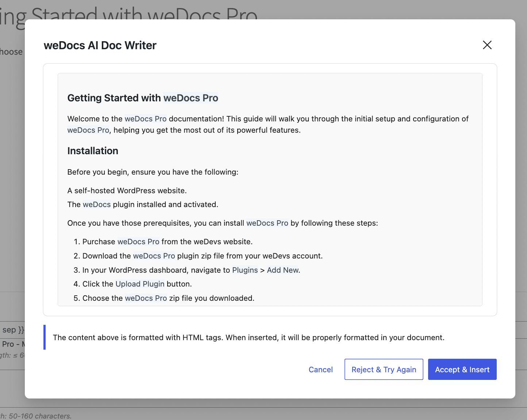Cancel the AI Doc Writer dialog

click(x=320, y=369)
